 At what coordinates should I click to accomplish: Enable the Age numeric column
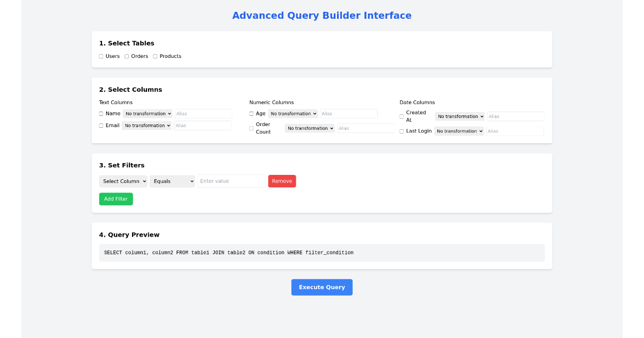click(251, 113)
